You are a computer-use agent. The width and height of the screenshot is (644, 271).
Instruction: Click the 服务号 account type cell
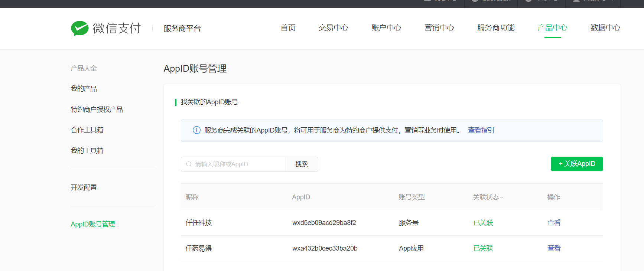[x=409, y=223]
